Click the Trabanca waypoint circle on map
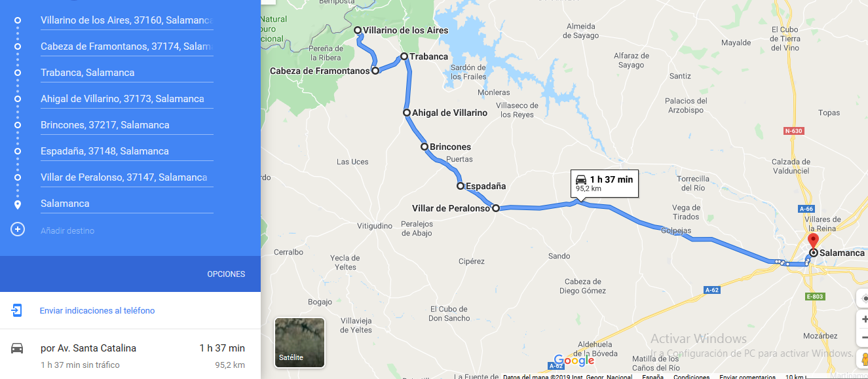The width and height of the screenshot is (868, 379). click(x=404, y=56)
